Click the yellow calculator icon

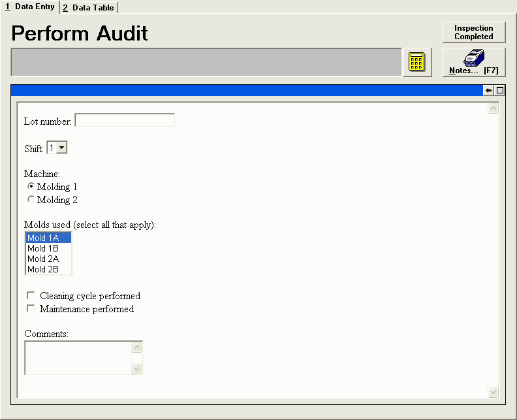point(417,62)
